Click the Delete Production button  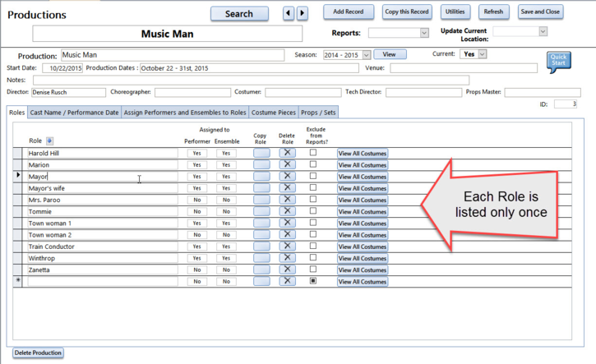tap(38, 352)
